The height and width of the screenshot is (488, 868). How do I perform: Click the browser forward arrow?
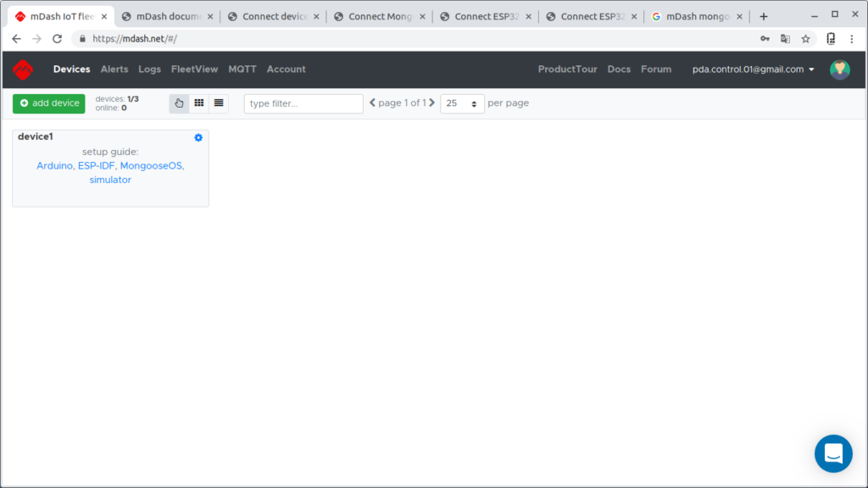click(36, 39)
